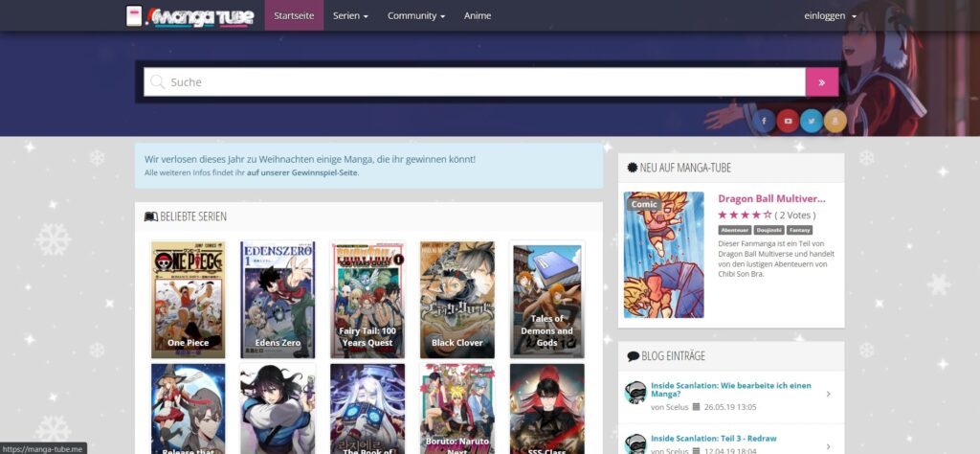Open the One Piece manga cover
This screenshot has width=980, height=454.
pyautogui.click(x=188, y=299)
